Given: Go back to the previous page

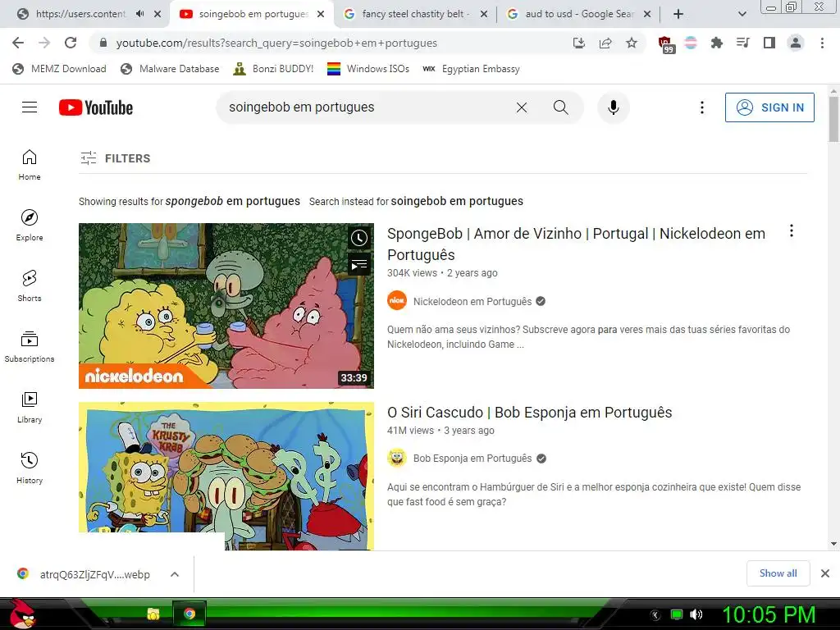Looking at the screenshot, I should (18, 43).
